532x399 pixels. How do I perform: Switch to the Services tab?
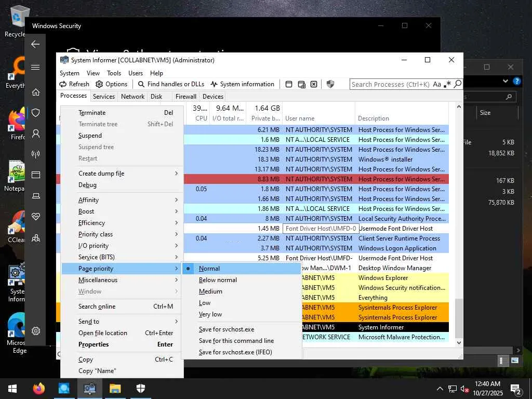click(x=104, y=96)
